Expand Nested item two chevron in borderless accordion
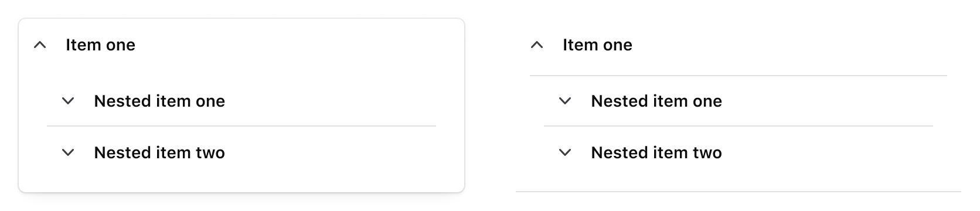Viewport: 980px width, 211px height. (x=565, y=152)
